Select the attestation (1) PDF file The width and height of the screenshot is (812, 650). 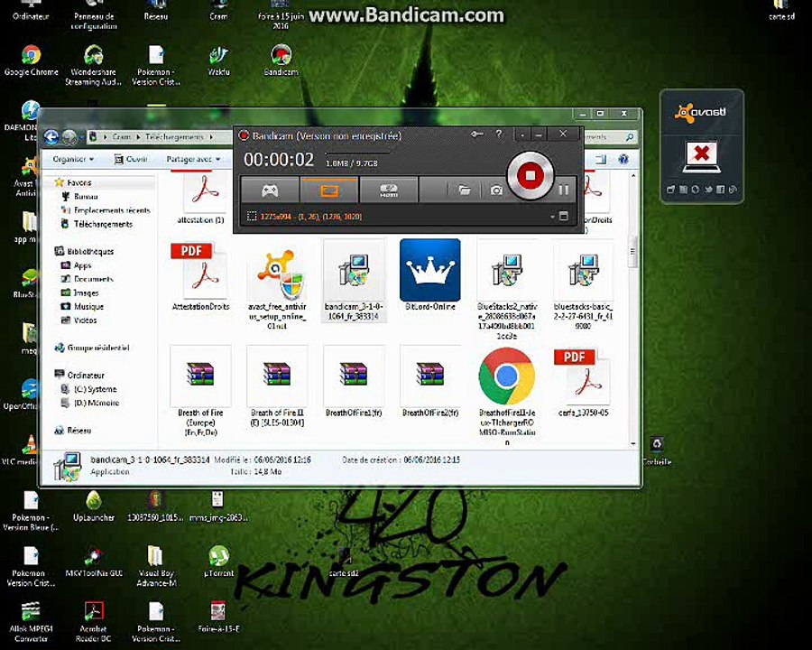200,199
